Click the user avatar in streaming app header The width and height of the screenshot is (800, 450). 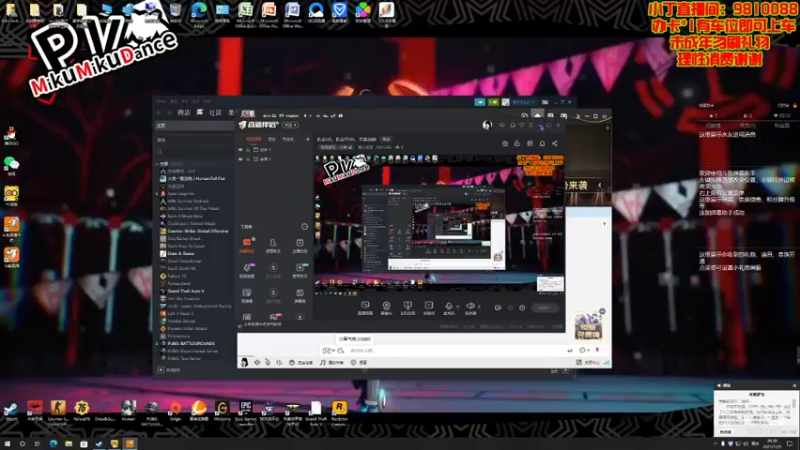click(x=487, y=124)
